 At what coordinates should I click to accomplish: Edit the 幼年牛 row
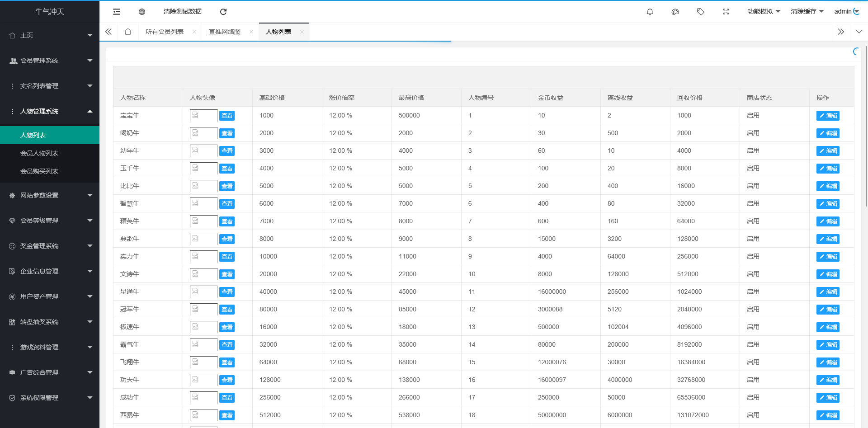tap(828, 151)
